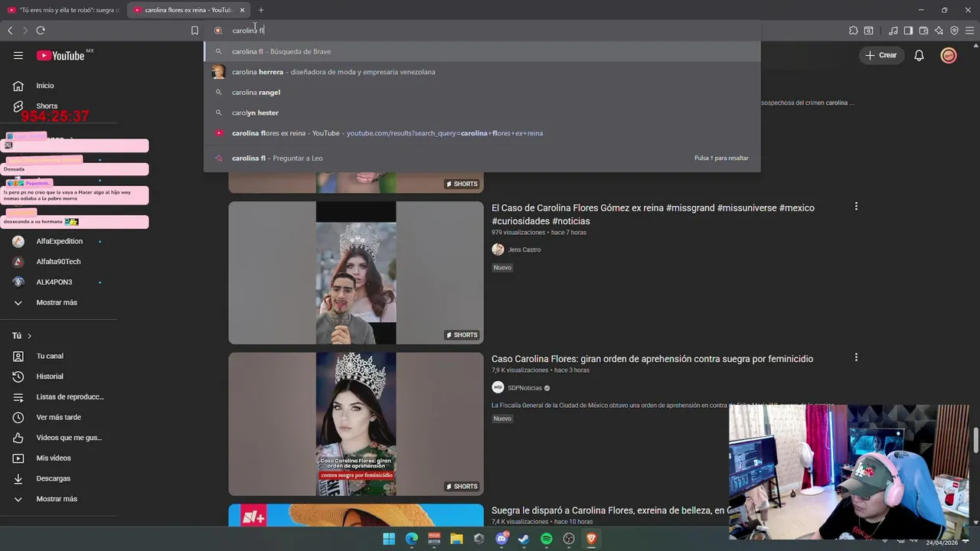
Task: Open 'Caso Carolina Flores: giran orden de aprehensión' title
Action: tap(652, 359)
